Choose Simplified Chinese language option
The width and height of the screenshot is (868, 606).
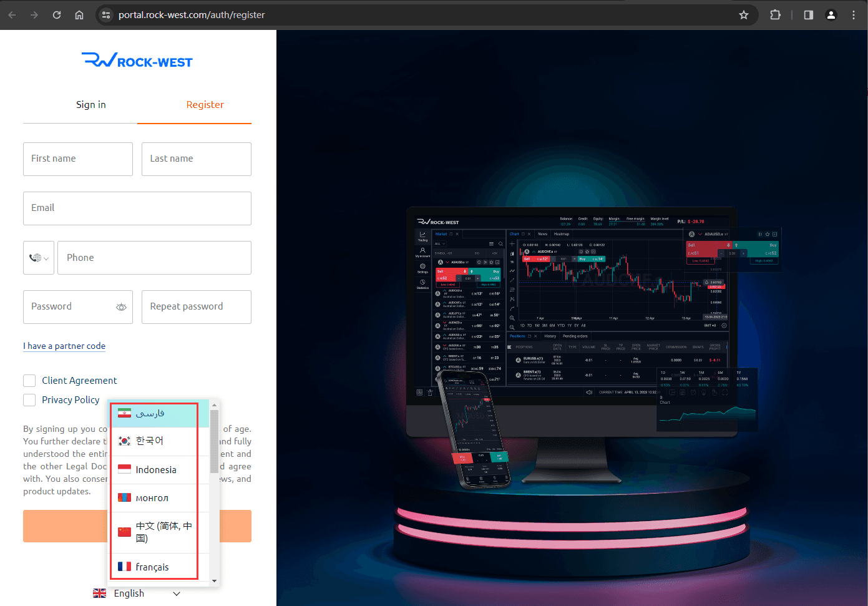pos(158,532)
